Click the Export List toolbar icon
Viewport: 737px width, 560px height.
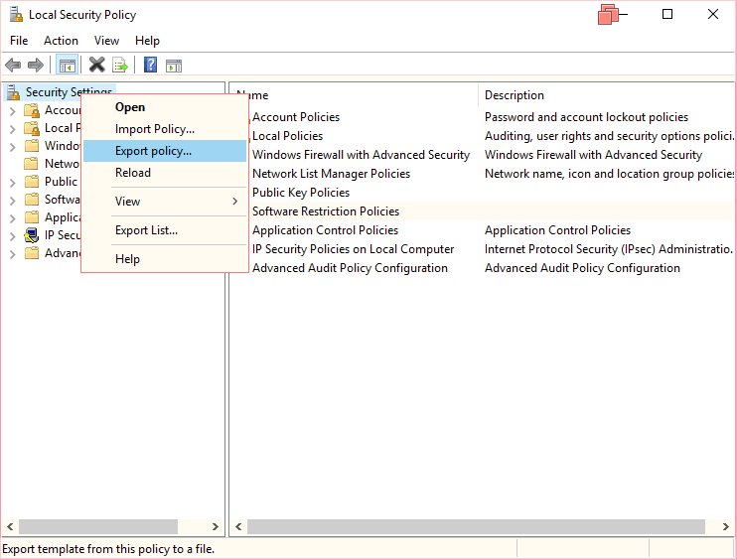[120, 66]
